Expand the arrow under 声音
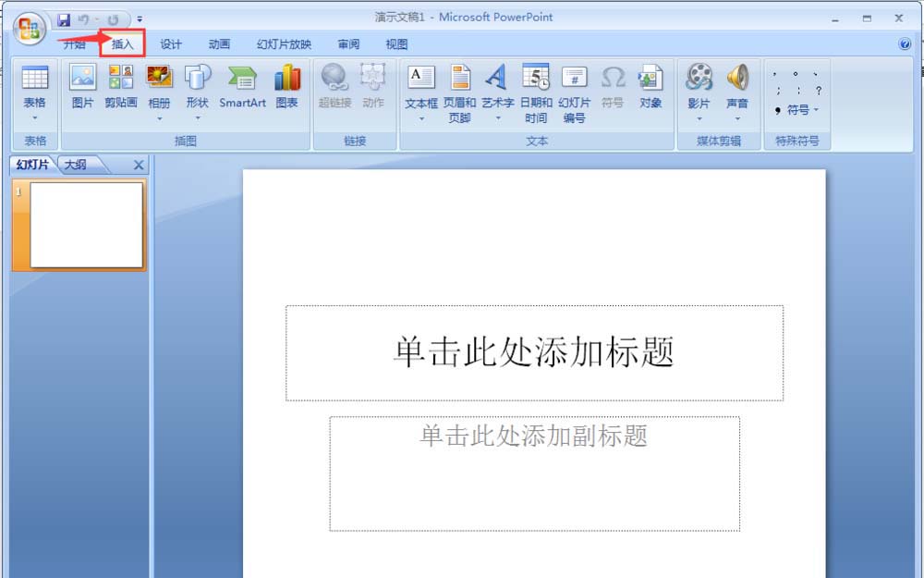Image resolution: width=924 pixels, height=578 pixels. click(x=737, y=119)
